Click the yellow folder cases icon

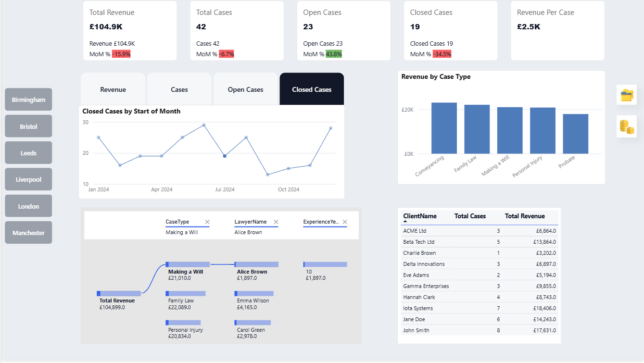click(x=627, y=95)
